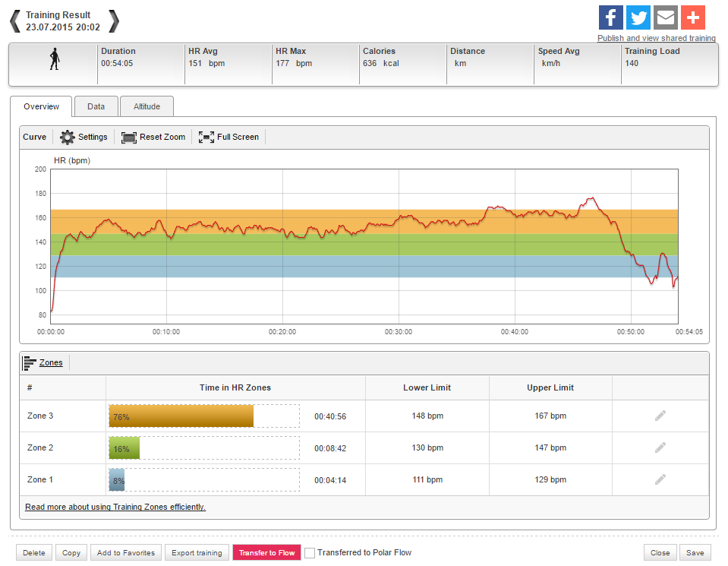Tick Transferred to Polar Flow checkbox
Screen dimensions: 728x566
pyautogui.click(x=310, y=552)
